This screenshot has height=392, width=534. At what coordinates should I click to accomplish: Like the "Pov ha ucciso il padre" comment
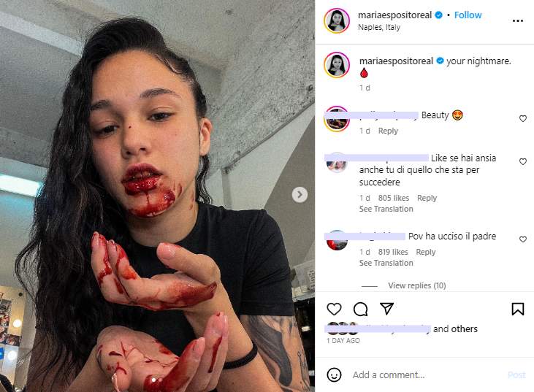(x=522, y=239)
